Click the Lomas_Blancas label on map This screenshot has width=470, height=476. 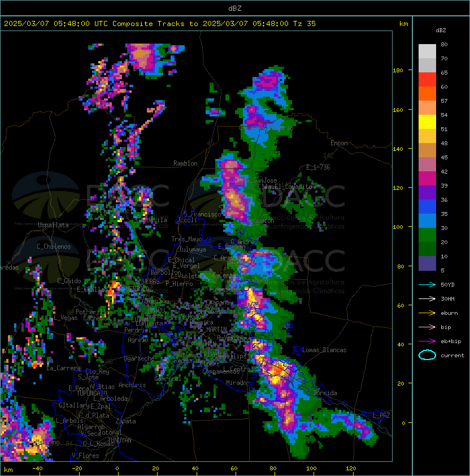pos(324,350)
